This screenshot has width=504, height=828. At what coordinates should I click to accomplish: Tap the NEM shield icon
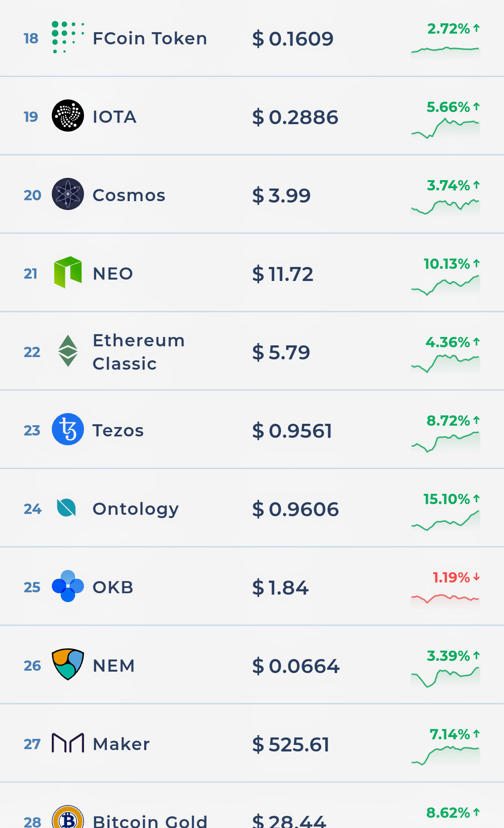[68, 664]
